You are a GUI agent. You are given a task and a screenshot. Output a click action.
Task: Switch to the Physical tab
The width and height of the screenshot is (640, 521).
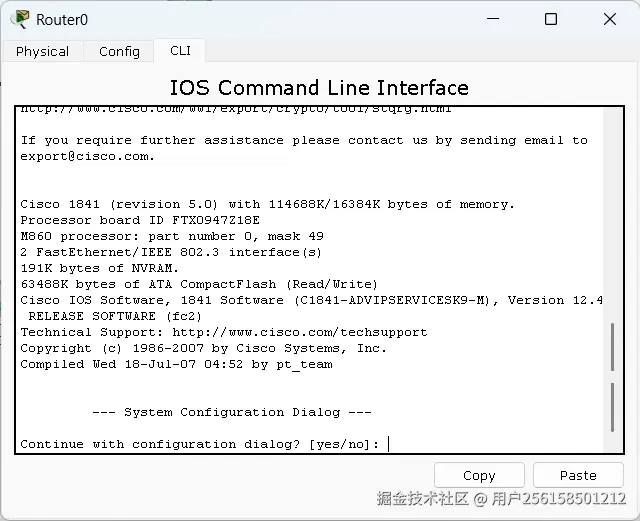pos(42,51)
